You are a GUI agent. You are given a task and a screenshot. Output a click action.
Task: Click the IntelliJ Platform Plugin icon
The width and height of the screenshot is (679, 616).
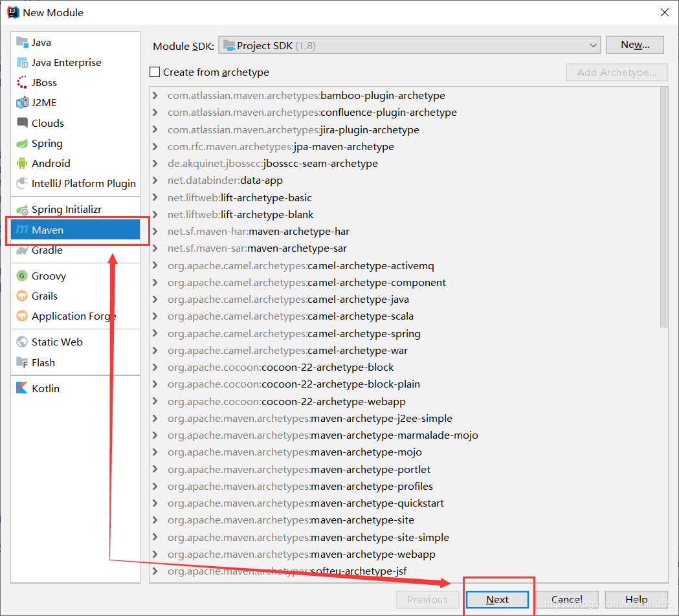point(21,183)
